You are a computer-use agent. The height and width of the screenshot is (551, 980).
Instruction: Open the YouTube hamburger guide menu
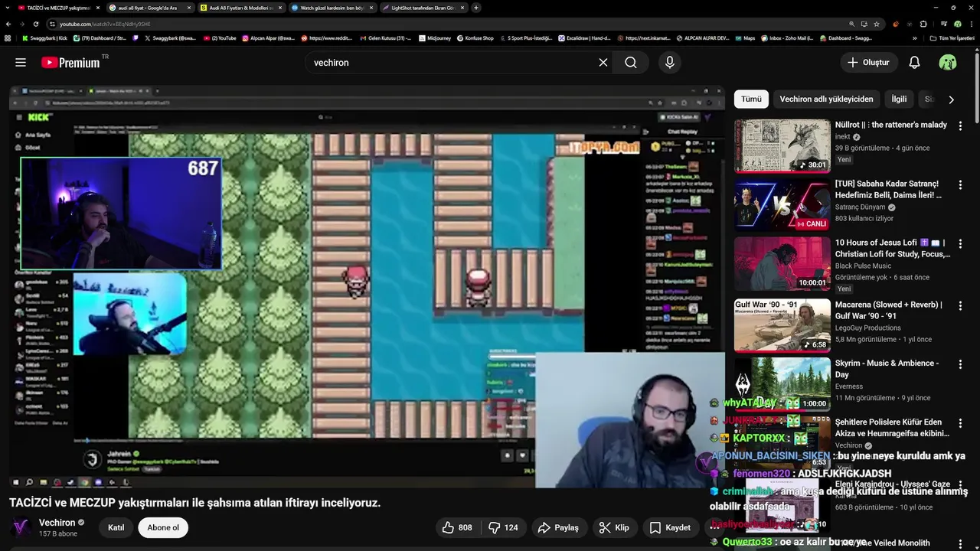tap(21, 63)
